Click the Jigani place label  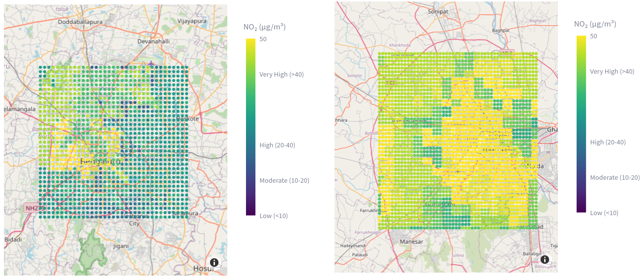(x=121, y=246)
